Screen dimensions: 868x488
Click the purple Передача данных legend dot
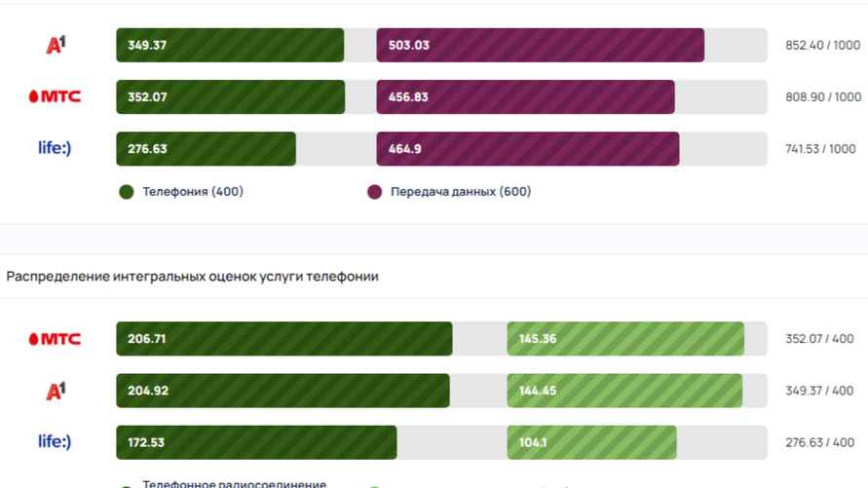[x=374, y=192]
